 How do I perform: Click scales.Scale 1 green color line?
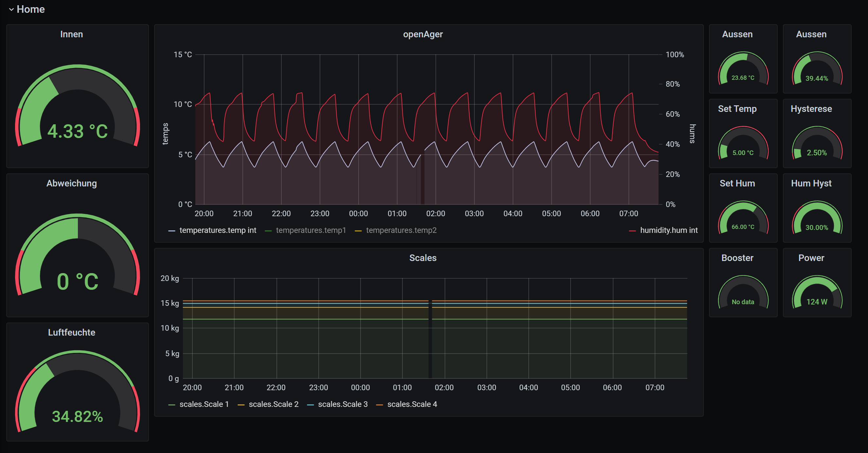point(171,405)
